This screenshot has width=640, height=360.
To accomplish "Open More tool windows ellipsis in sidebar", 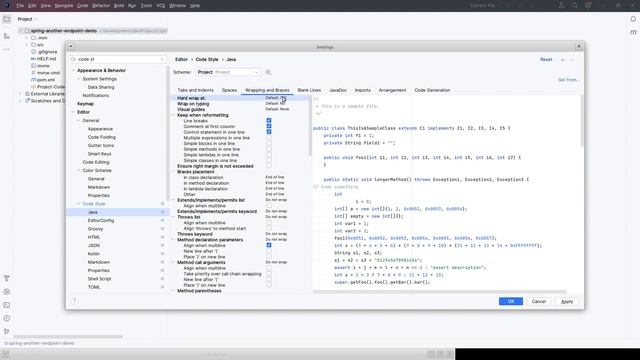I will 7,49.
